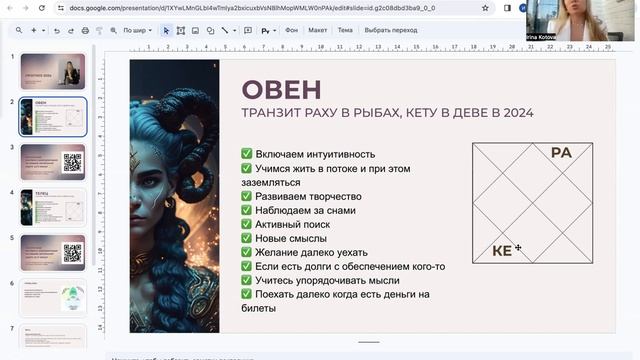Screen dimensions: 640x360
Task: Click the 'Развиваем творчество' bullet
Action: pos(308,197)
